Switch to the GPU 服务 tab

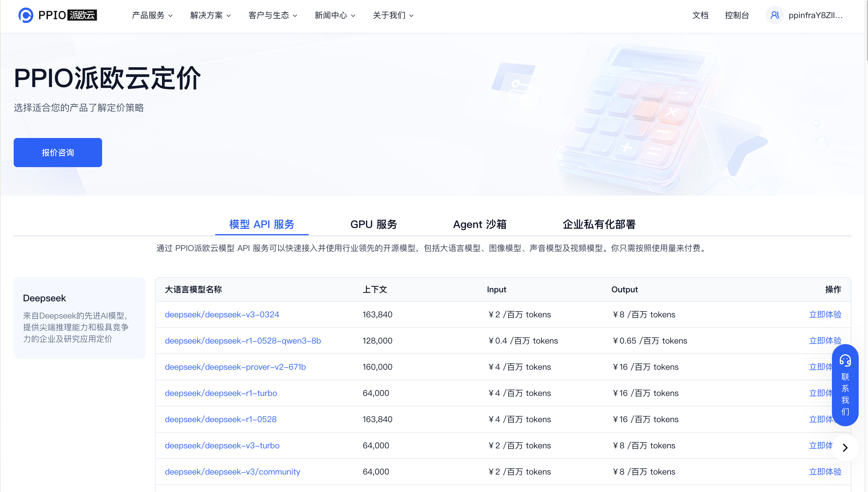pyautogui.click(x=373, y=224)
